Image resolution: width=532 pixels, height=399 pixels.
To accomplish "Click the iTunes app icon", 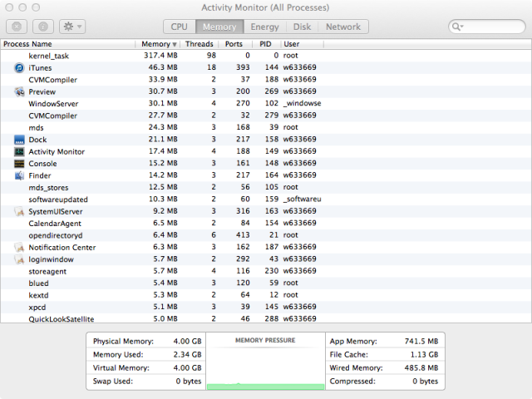I will [19, 68].
